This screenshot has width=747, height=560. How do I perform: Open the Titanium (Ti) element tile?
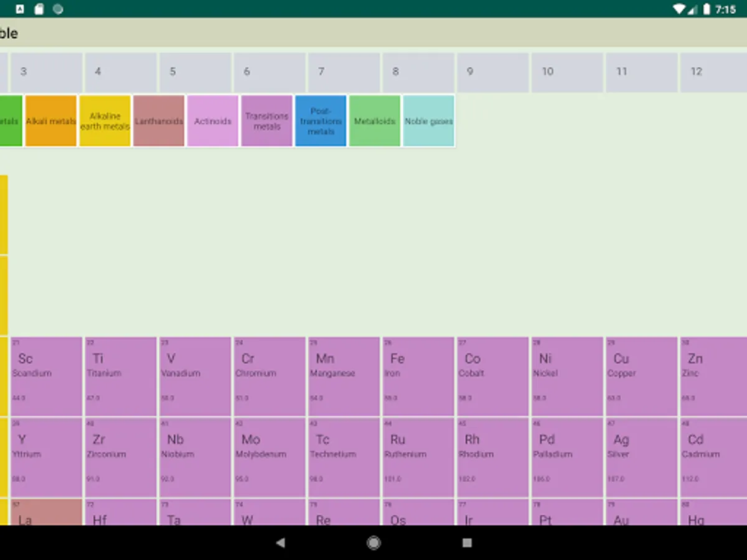121,376
